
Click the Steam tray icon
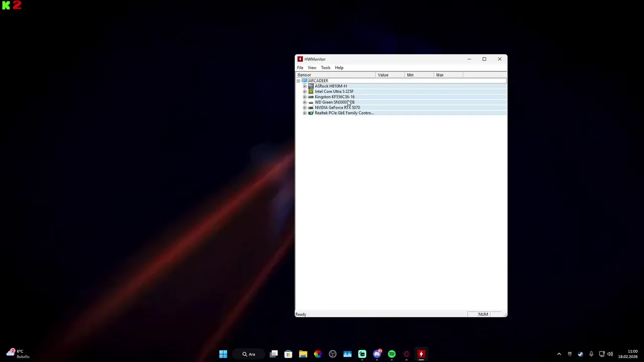tap(580, 354)
